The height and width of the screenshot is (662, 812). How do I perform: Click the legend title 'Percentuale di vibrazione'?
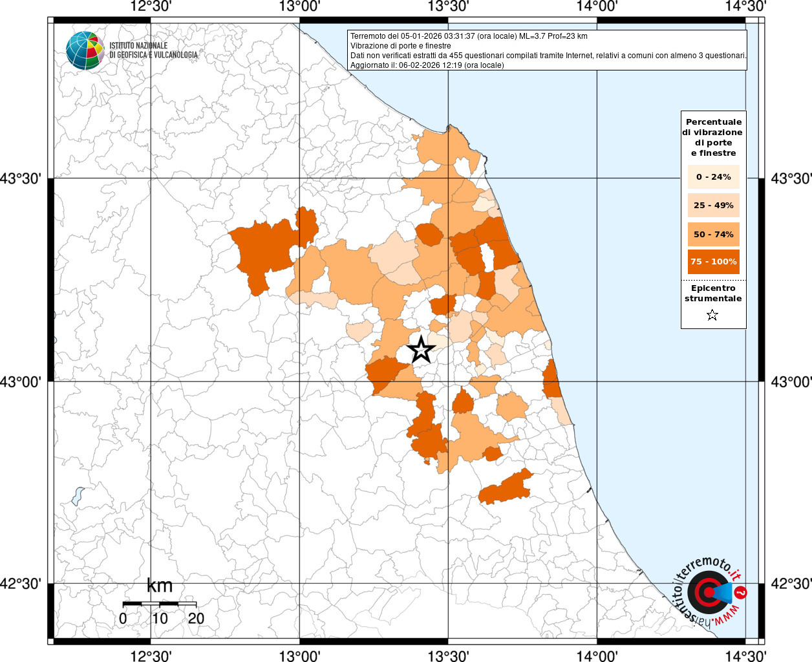(713, 137)
